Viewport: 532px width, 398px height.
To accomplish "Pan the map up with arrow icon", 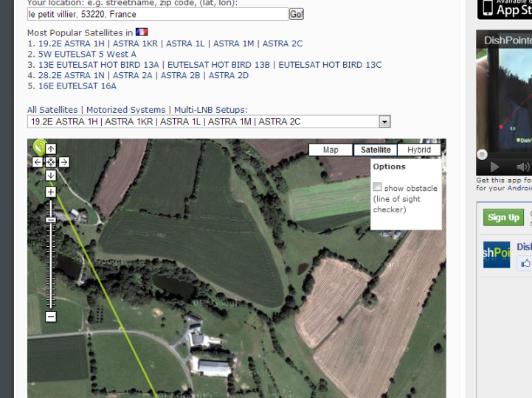I will click(51, 149).
